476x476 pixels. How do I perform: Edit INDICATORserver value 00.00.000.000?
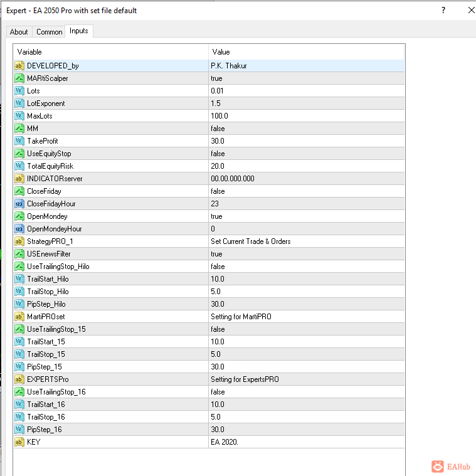(x=306, y=179)
